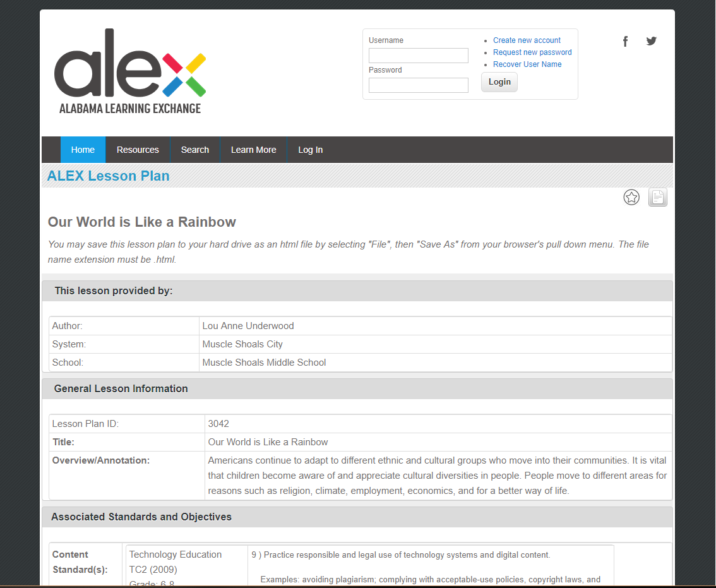This screenshot has height=588, width=716.
Task: Select Search in the navigation bar
Action: [x=194, y=150]
